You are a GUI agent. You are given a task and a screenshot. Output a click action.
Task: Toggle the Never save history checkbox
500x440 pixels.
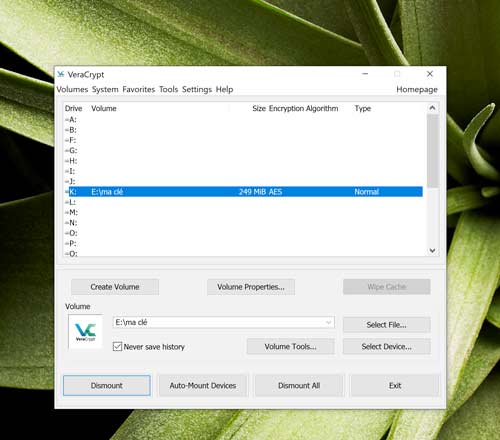117,347
